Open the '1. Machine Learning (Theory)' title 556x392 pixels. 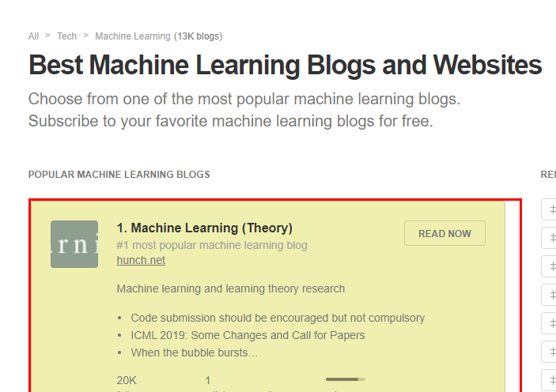pyautogui.click(x=205, y=228)
